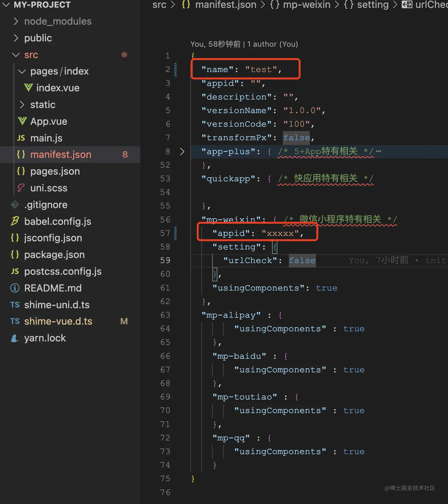Click the Vue icon beside App.vue
448x504 pixels.
pos(22,121)
